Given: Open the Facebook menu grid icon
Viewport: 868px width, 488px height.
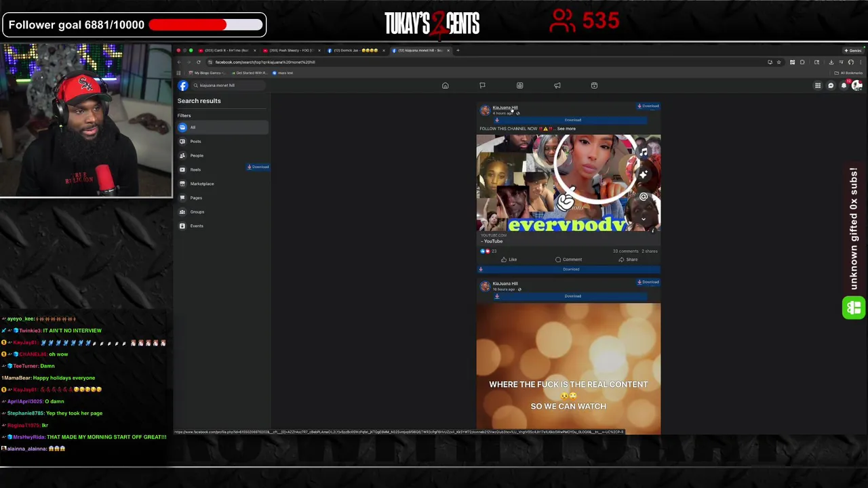Looking at the screenshot, I should (818, 85).
